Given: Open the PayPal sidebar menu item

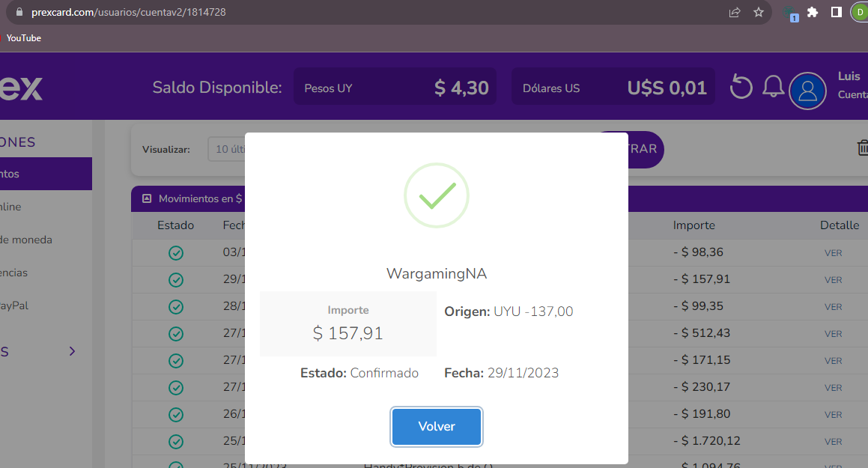Looking at the screenshot, I should [x=14, y=306].
